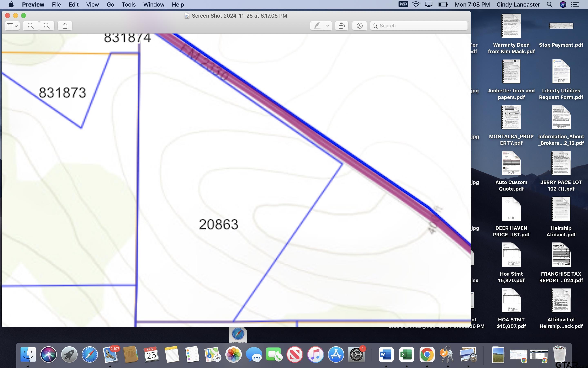Open Reminders in the Dock
This screenshot has height=368, width=588.
coord(192,354)
